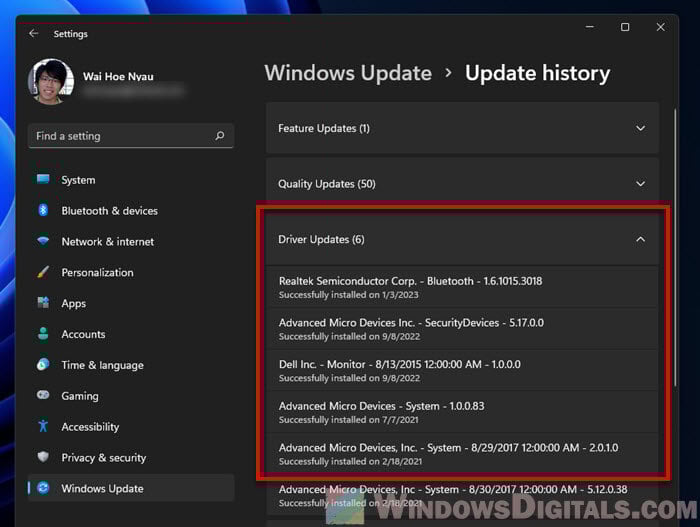Open System settings
This screenshot has height=527, width=700.
pyautogui.click(x=131, y=180)
